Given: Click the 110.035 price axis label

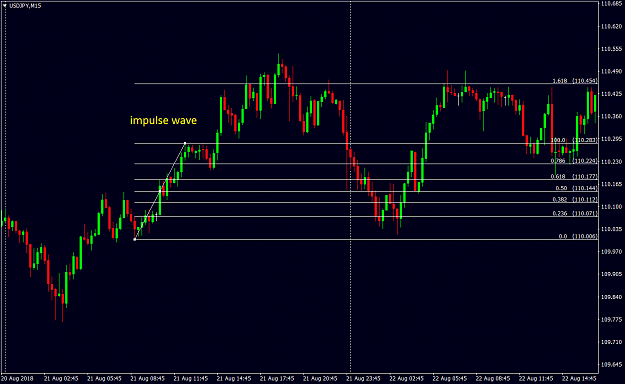Looking at the screenshot, I should click(x=611, y=229).
